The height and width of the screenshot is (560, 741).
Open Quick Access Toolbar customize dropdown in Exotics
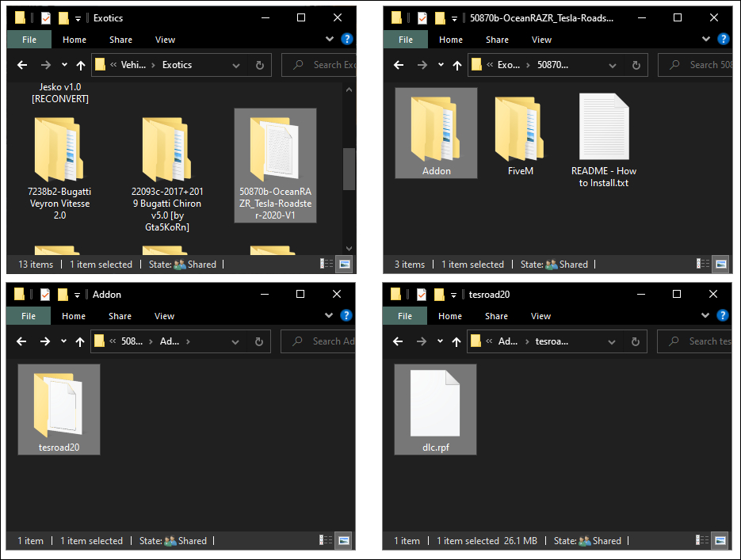pos(78,19)
